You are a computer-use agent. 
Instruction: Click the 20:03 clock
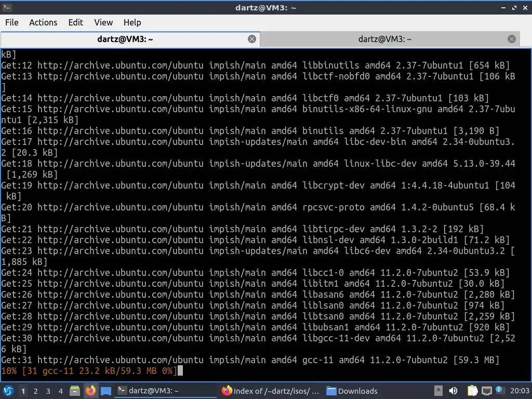click(520, 391)
